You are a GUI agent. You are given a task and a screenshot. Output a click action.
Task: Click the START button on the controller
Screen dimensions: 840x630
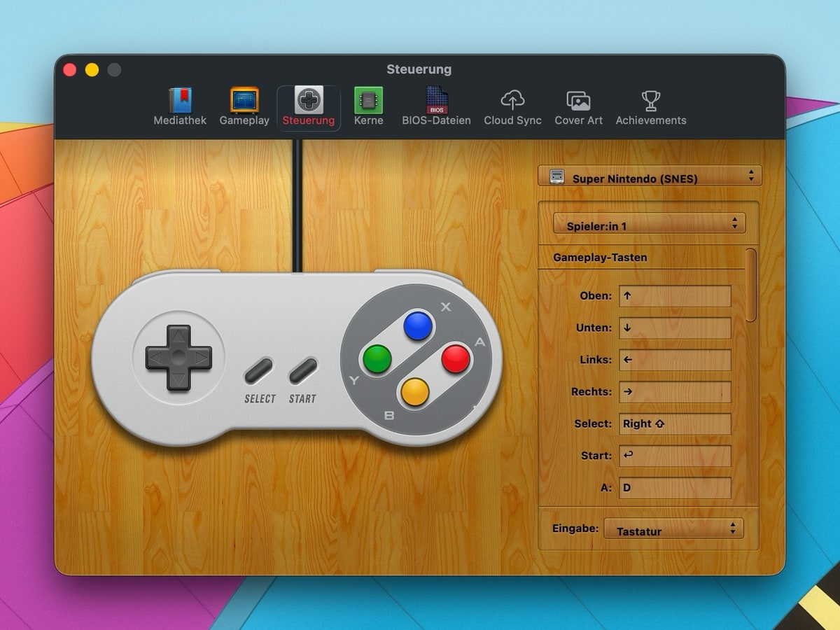tap(303, 370)
